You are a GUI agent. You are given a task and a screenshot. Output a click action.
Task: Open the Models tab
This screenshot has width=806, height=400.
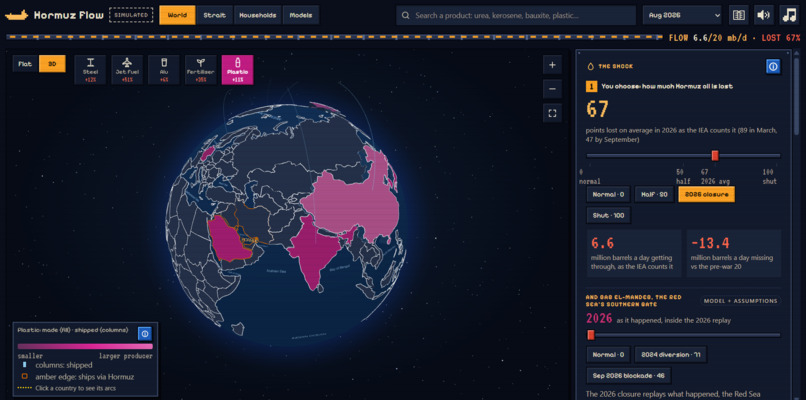coord(301,15)
